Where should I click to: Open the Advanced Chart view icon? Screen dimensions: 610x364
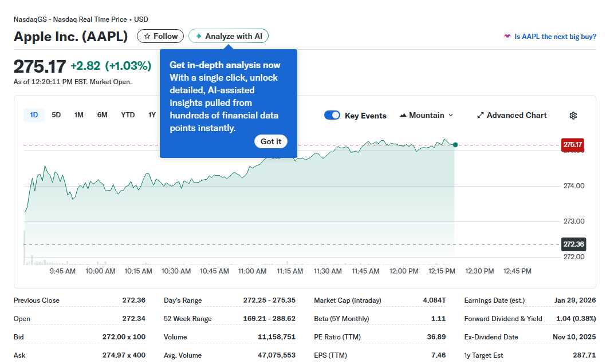coord(480,115)
